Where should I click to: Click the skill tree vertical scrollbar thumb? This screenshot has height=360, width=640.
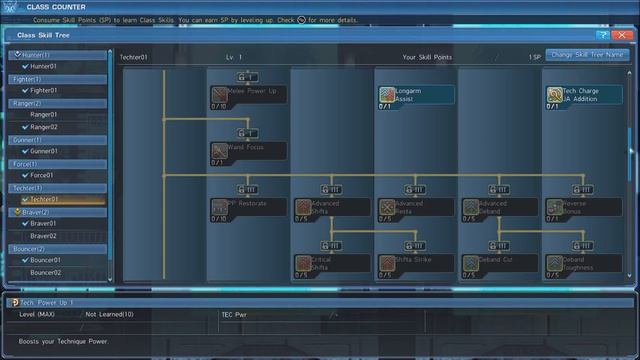point(629,155)
